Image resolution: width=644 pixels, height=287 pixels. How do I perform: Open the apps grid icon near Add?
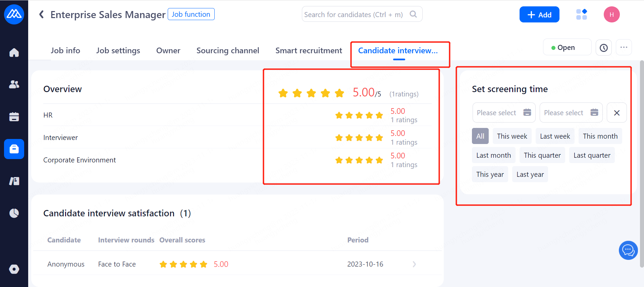point(581,14)
